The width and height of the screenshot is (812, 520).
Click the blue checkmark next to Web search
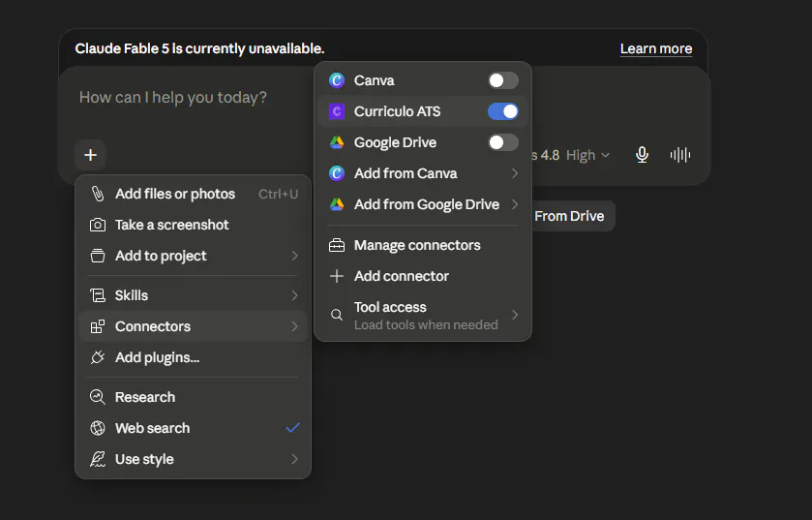point(292,428)
